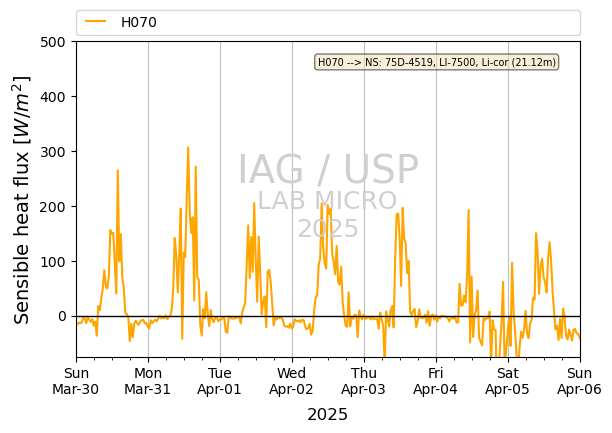Click the 'Mon Mar-31' date label
612x433 pixels.
pos(148,381)
